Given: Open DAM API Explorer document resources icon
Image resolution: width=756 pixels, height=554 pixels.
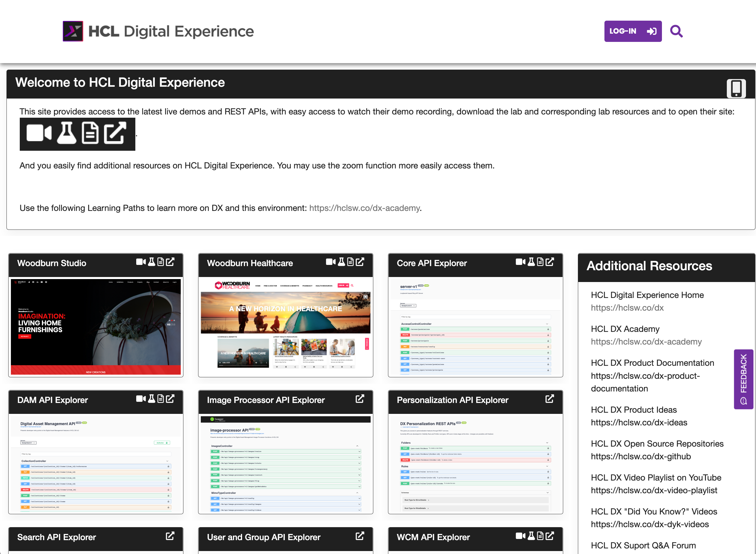Looking at the screenshot, I should (x=161, y=399).
